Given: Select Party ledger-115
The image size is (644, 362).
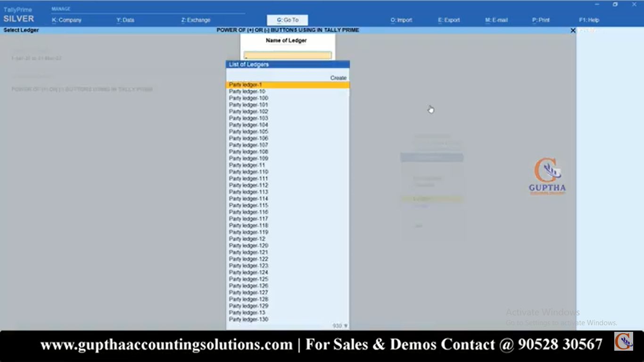Looking at the screenshot, I should click(x=288, y=206).
